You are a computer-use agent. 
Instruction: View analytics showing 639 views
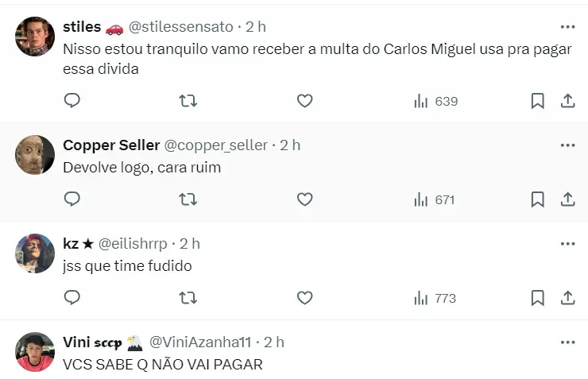pos(435,101)
